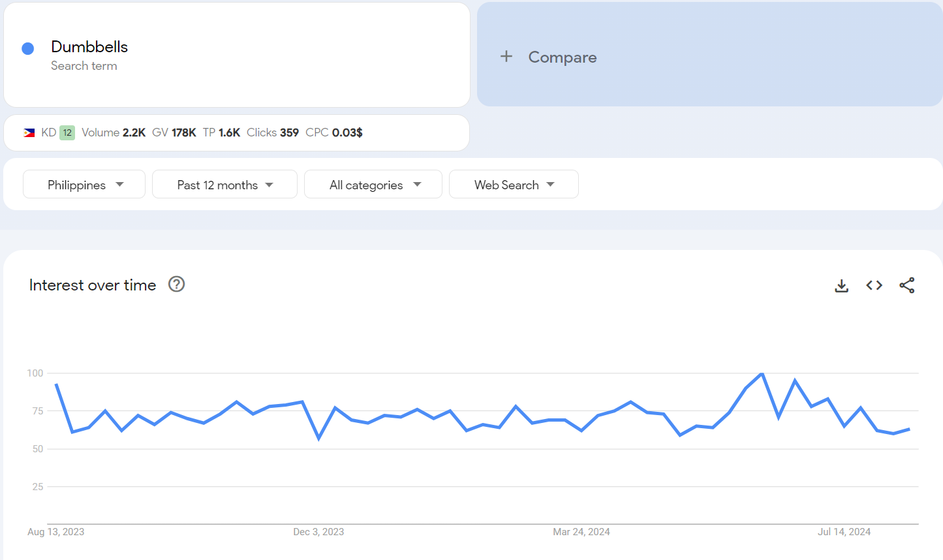943x560 pixels.
Task: Open the All categories dropdown
Action: coord(373,185)
